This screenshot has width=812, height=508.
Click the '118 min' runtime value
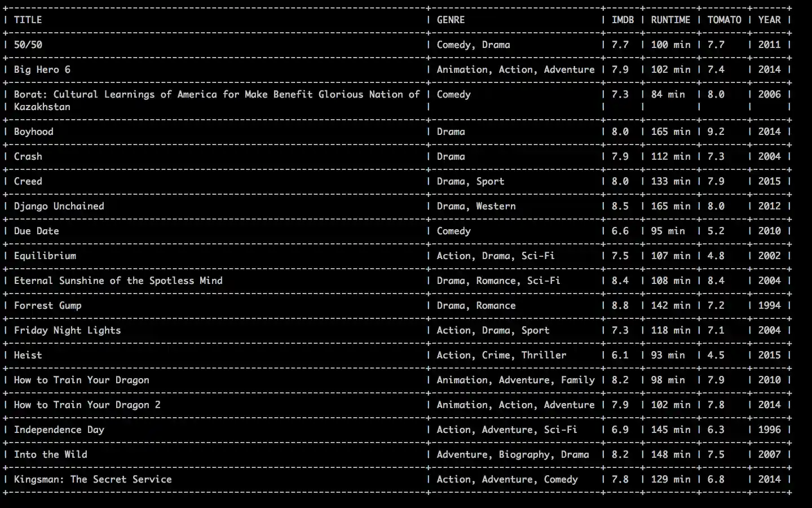click(670, 330)
